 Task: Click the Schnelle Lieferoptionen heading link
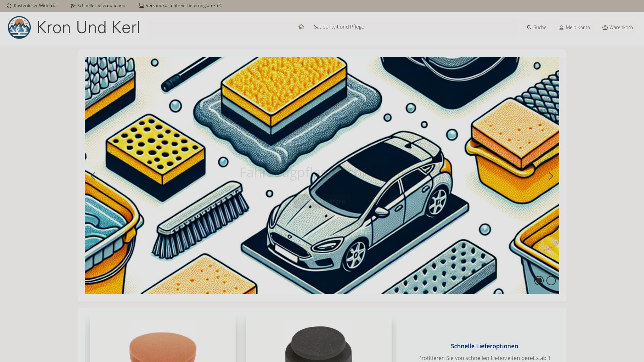click(x=484, y=346)
